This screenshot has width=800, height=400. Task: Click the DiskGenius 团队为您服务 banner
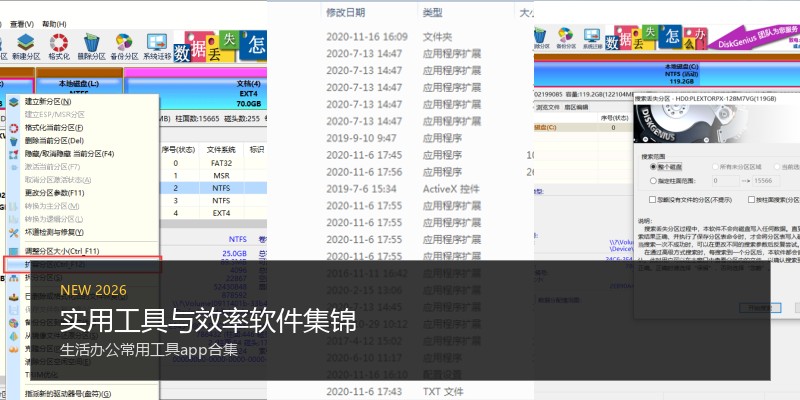754,37
